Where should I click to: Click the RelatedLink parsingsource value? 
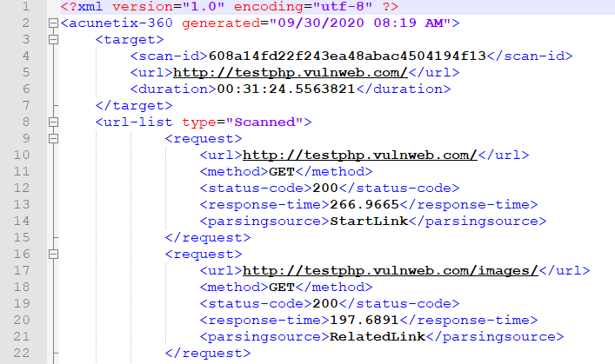[378, 337]
